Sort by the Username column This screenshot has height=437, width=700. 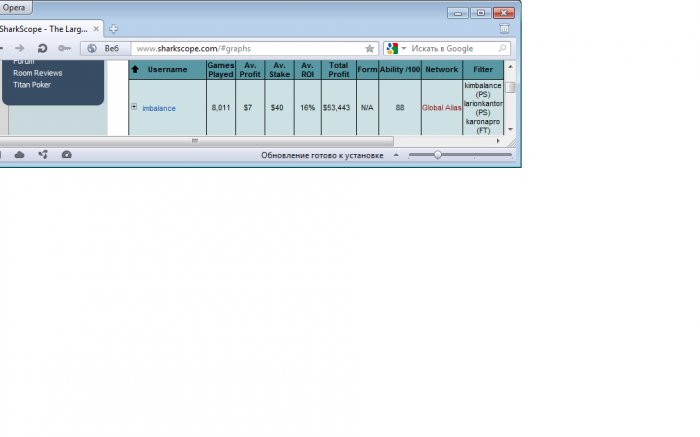tap(167, 70)
